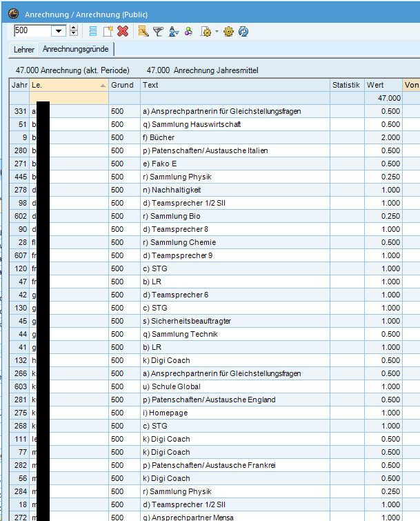Open the filter funnel tool
Screen dimensions: 420x521
[158, 32]
